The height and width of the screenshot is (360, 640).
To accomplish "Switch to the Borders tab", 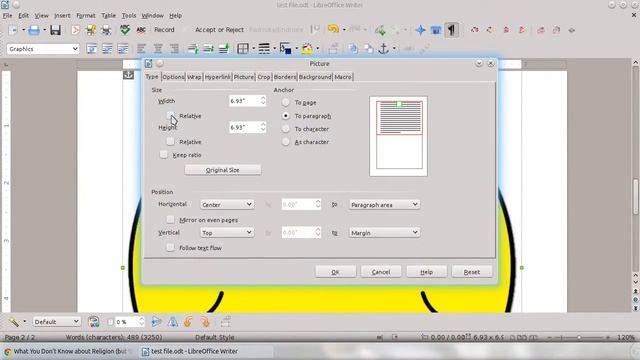I will (284, 77).
